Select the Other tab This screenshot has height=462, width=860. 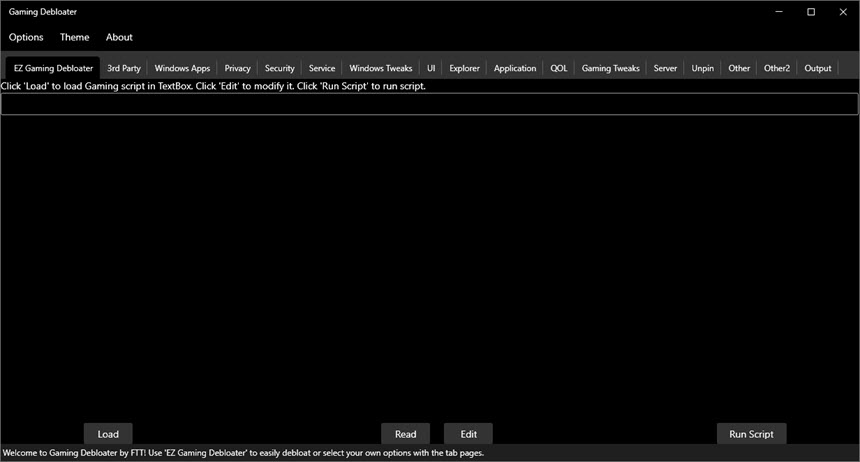739,69
